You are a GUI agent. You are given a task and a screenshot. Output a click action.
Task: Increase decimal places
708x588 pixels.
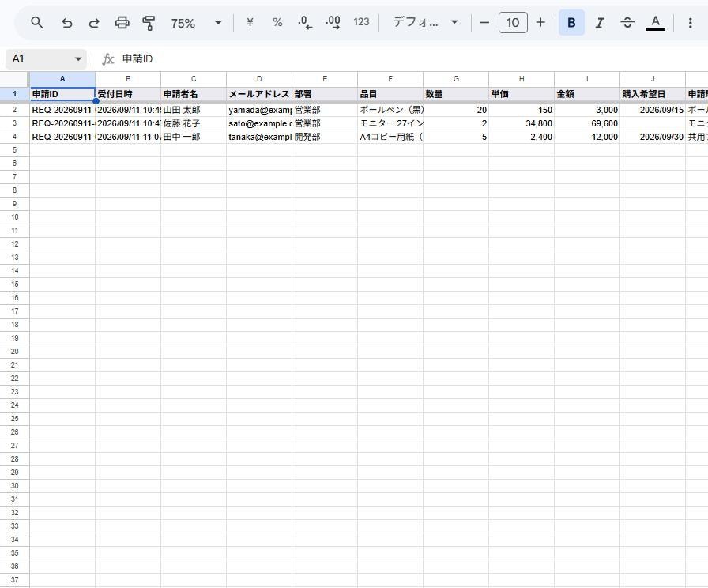[333, 22]
